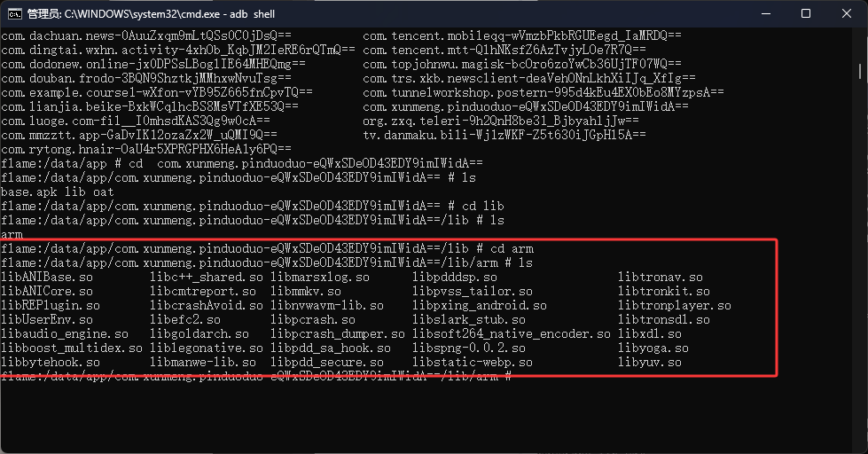This screenshot has height=454, width=868.
Task: Click on libstatic-webp.so entry
Action: 473,363
